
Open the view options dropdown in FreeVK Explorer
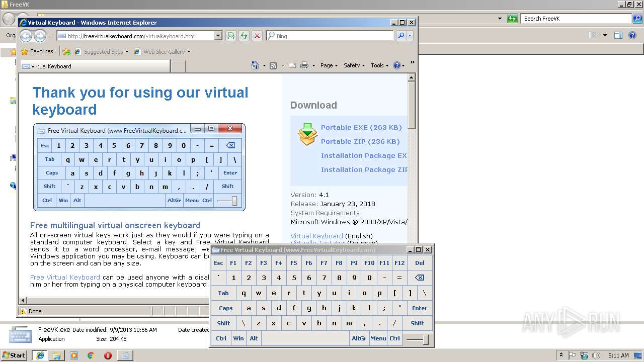605,35
